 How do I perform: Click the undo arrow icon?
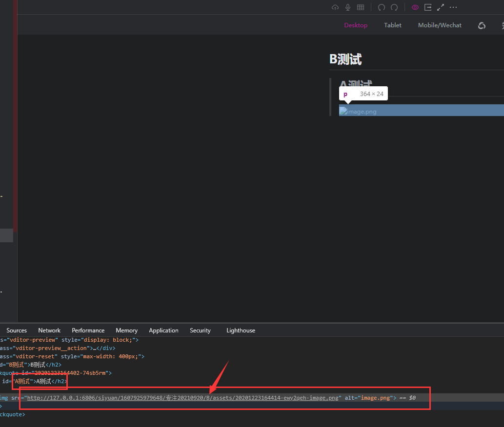[x=382, y=7]
